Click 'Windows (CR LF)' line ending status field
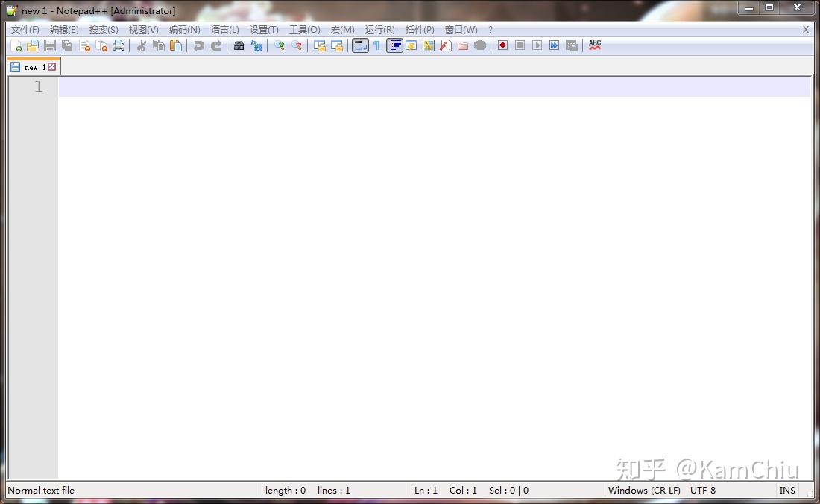 [644, 491]
